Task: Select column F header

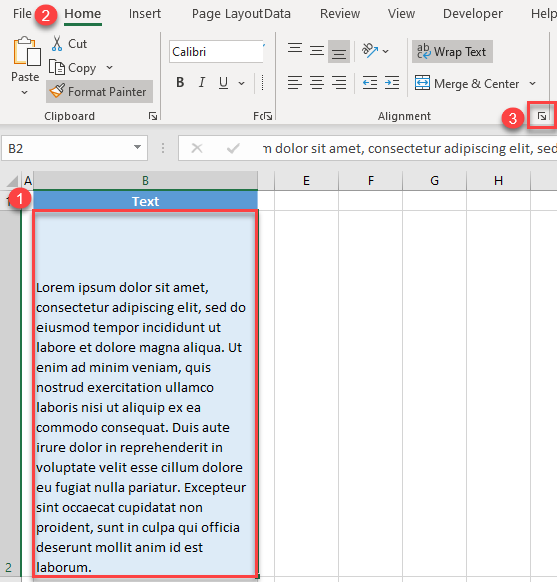Action: point(370,181)
